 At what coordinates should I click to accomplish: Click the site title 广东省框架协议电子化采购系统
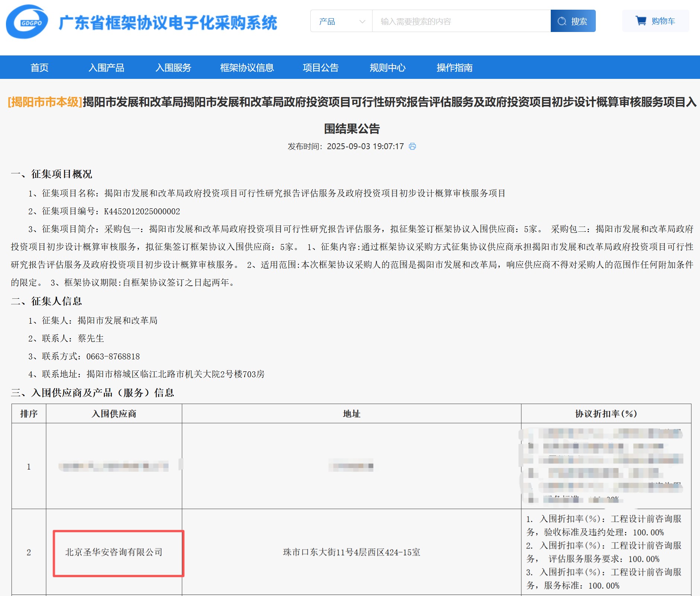click(168, 23)
